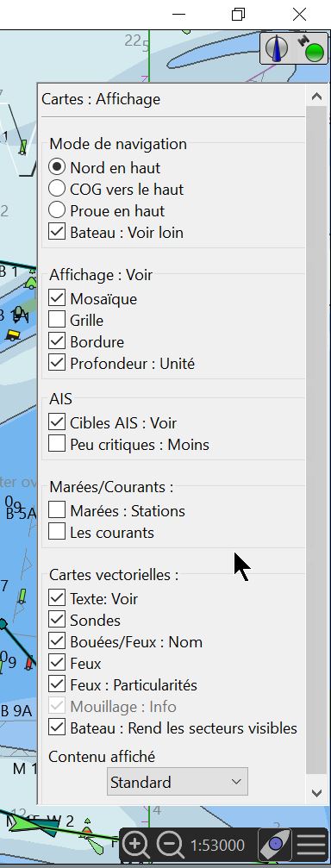Click the zoom out magnifier icon

pos(171,844)
